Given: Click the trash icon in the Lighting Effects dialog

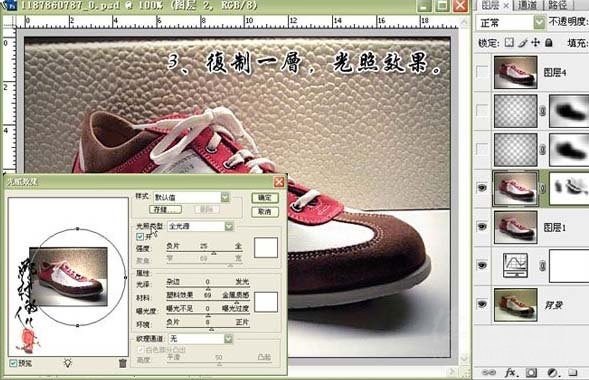Looking at the screenshot, I should [x=122, y=363].
